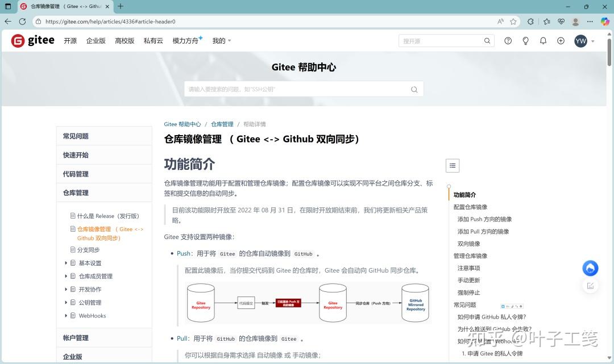
Task: Open browser settings and more menu
Action: pos(590,22)
